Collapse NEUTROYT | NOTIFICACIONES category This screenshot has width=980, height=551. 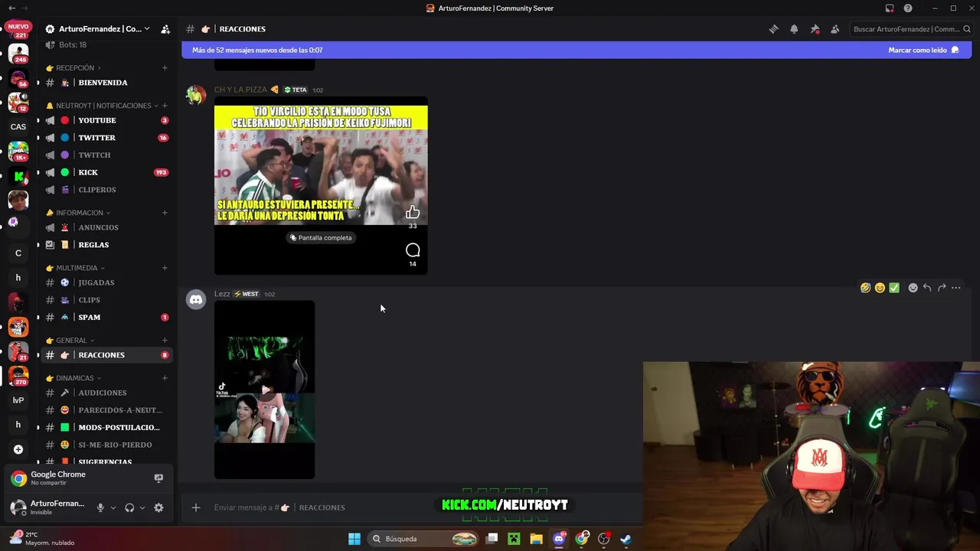pyautogui.click(x=103, y=106)
